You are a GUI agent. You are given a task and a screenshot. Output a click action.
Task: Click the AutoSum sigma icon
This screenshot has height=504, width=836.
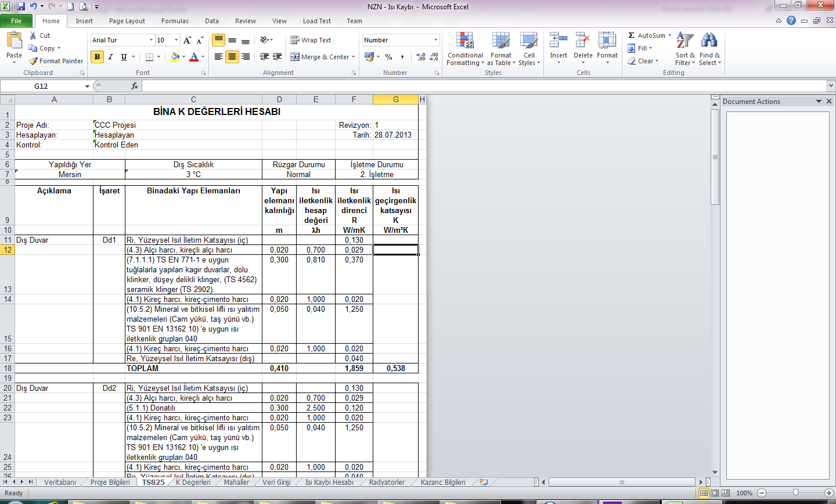pos(632,35)
